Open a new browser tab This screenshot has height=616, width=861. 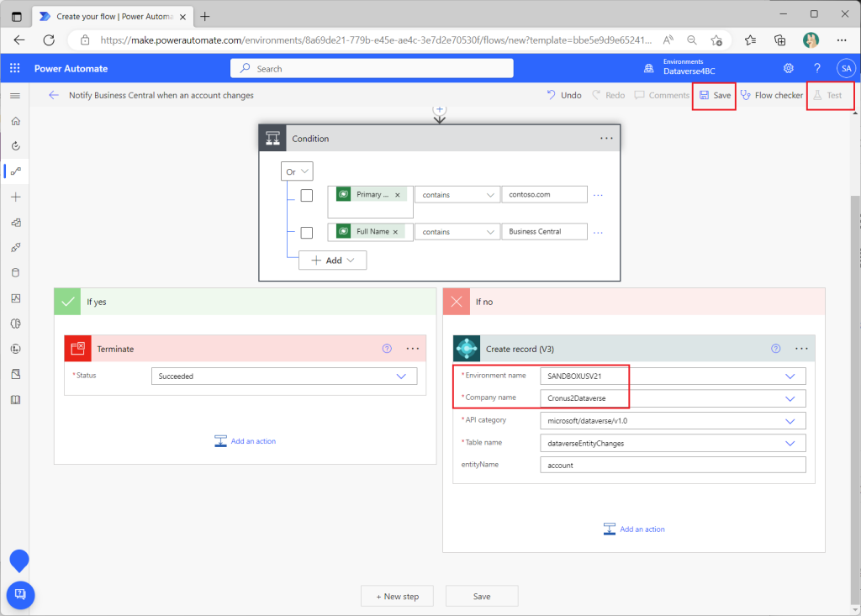[205, 17]
